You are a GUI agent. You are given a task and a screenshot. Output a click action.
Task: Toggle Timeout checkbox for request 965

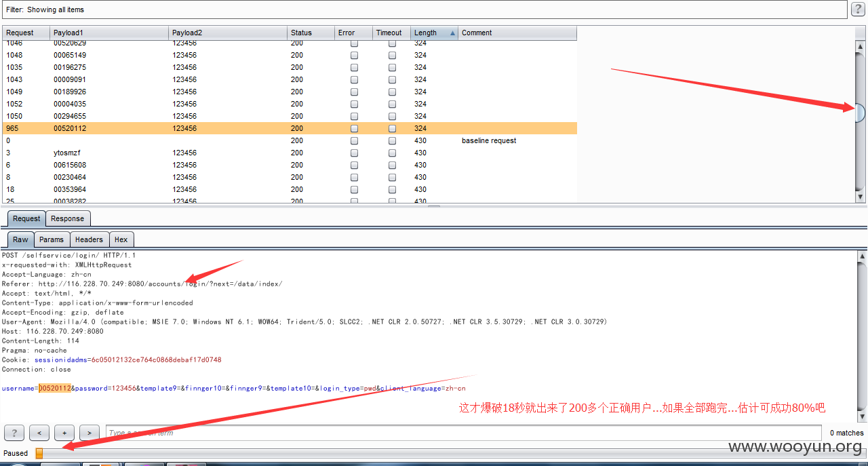click(x=392, y=128)
